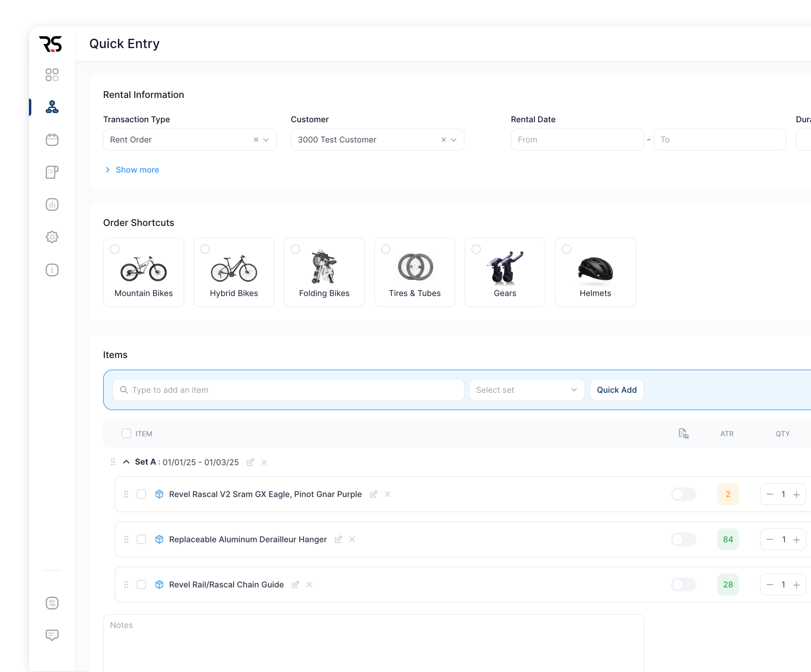Open the Customer dropdown

377,139
